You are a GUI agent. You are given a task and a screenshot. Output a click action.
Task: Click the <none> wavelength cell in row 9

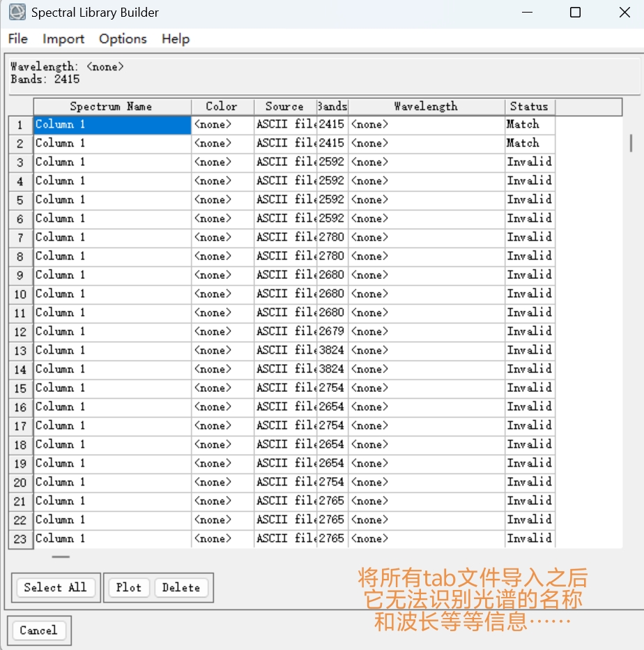[426, 275]
